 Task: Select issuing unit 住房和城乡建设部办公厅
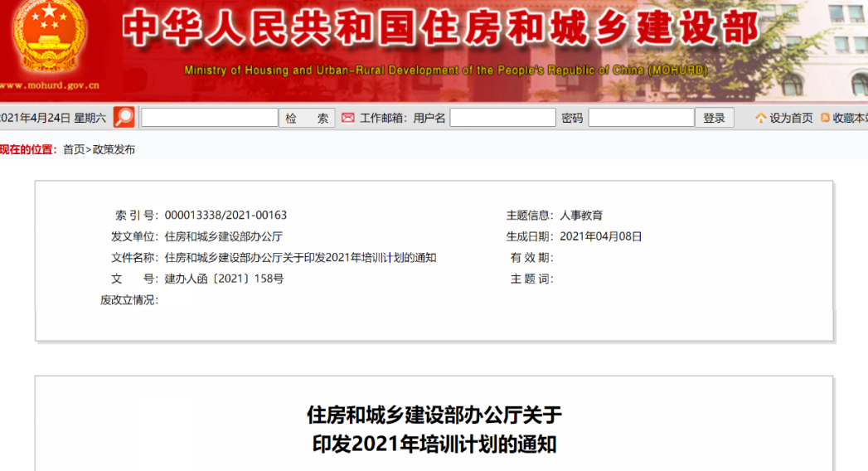tap(224, 236)
